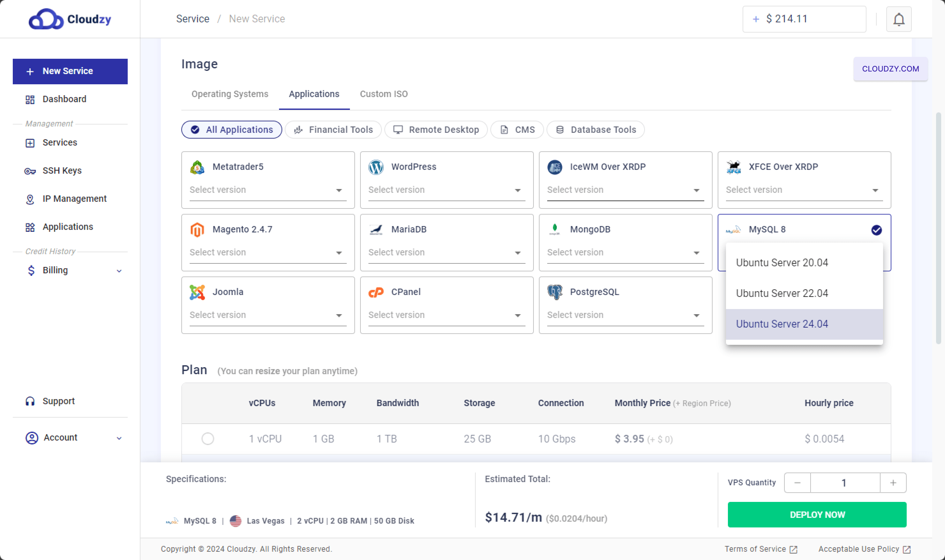Filter by CMS chip
Image resolution: width=945 pixels, height=560 pixels.
517,130
